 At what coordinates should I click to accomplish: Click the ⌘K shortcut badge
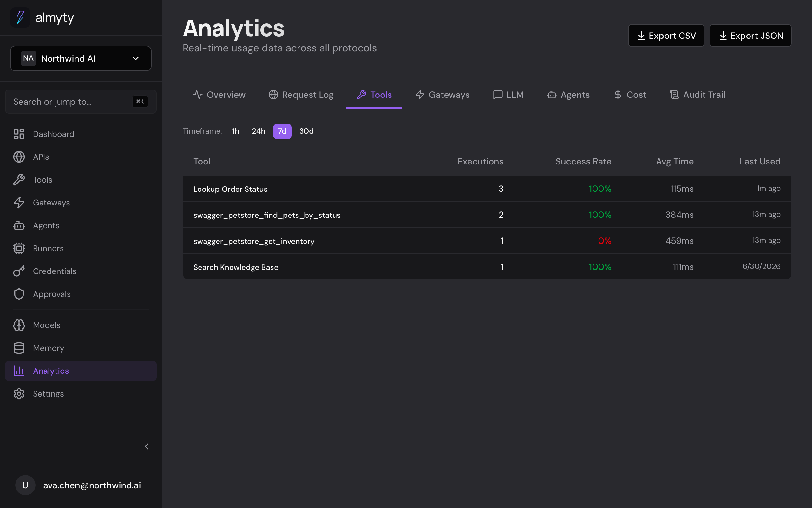click(x=140, y=102)
